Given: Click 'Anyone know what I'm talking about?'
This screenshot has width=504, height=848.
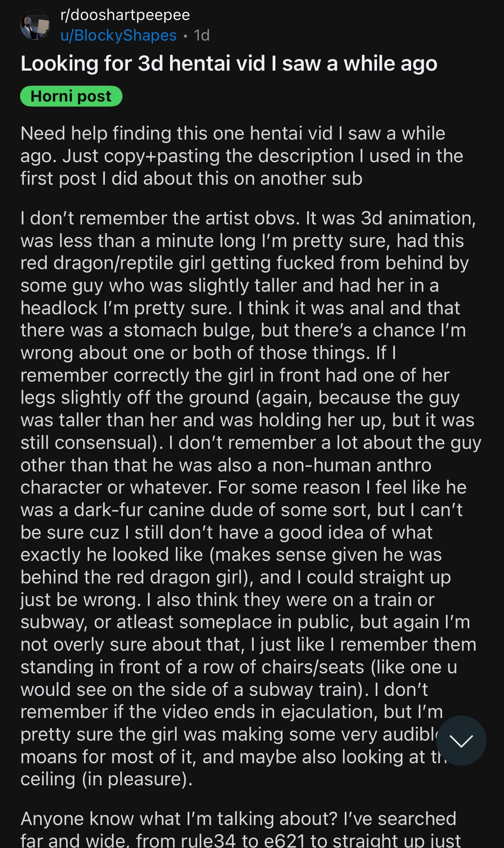Looking at the screenshot, I should click(180, 819).
